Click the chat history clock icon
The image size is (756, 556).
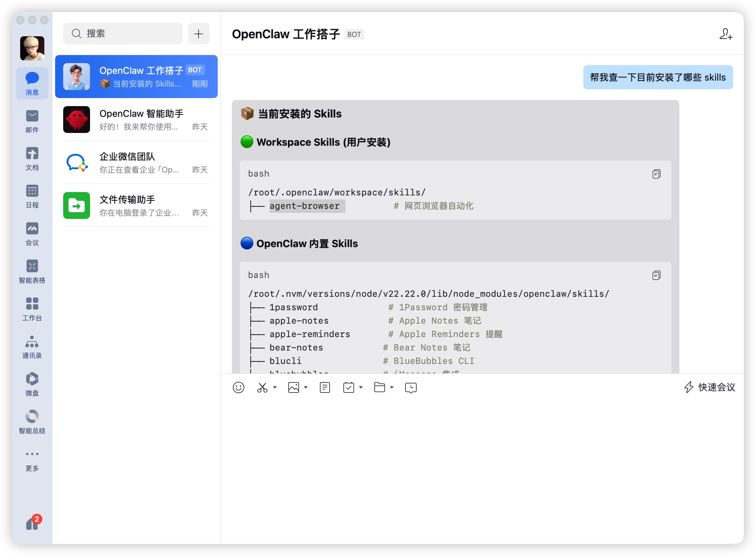tap(411, 387)
